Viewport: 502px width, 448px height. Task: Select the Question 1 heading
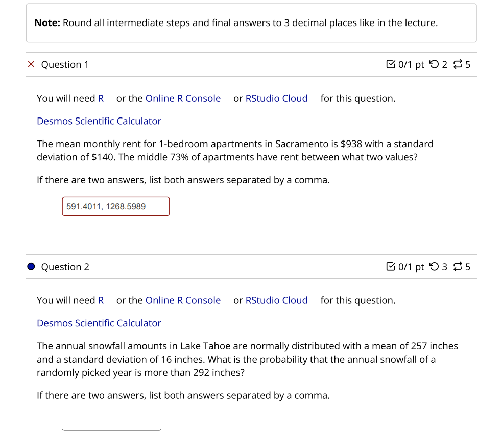[x=65, y=64]
